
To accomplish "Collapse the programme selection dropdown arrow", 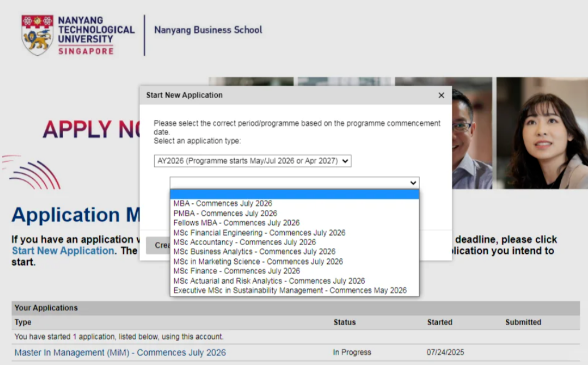I will click(x=413, y=183).
